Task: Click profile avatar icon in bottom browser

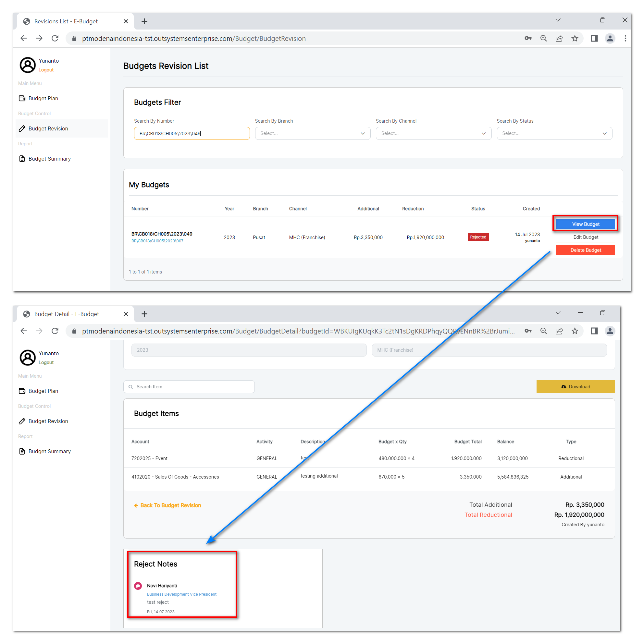Action: pyautogui.click(x=610, y=331)
